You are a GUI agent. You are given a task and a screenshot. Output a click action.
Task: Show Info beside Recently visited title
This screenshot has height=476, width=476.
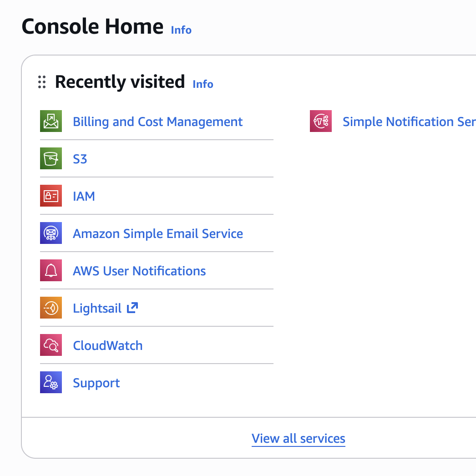click(x=203, y=84)
